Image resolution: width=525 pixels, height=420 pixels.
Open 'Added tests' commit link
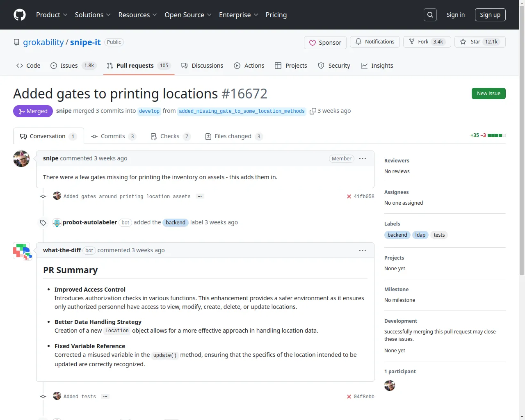coord(80,397)
